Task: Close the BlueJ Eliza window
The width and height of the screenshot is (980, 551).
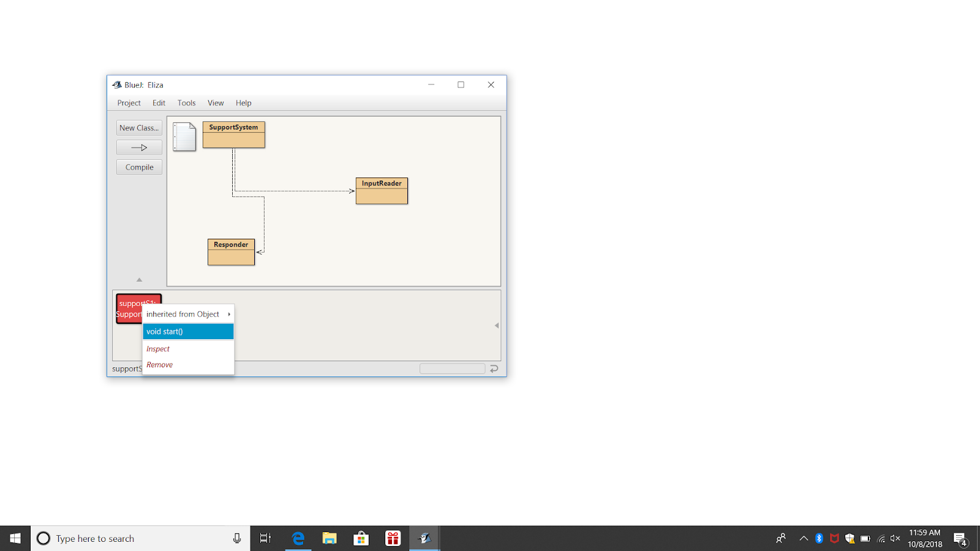Action: (x=491, y=85)
